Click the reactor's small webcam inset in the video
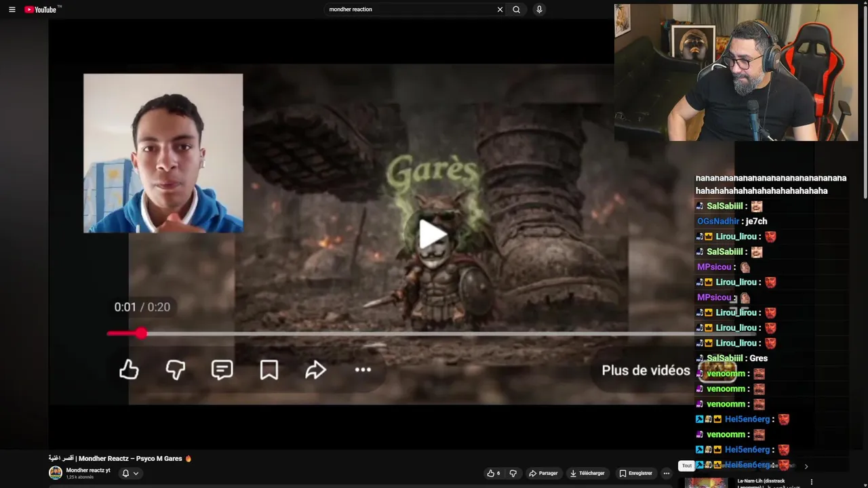This screenshot has height=488, width=868. (x=163, y=153)
